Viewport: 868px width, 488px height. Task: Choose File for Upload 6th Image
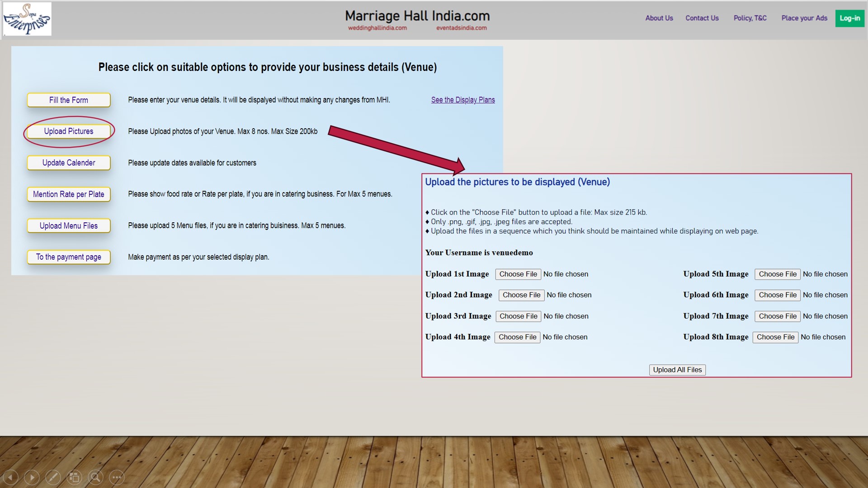point(778,295)
